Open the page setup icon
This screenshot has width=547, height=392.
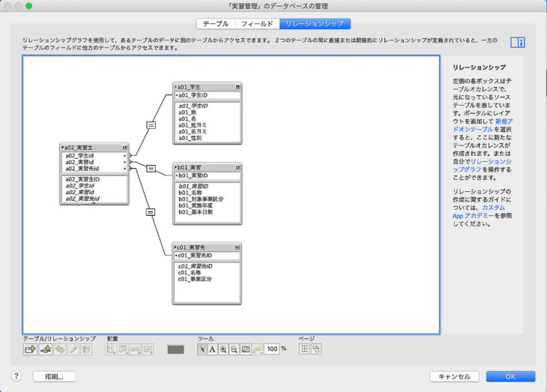[315, 349]
